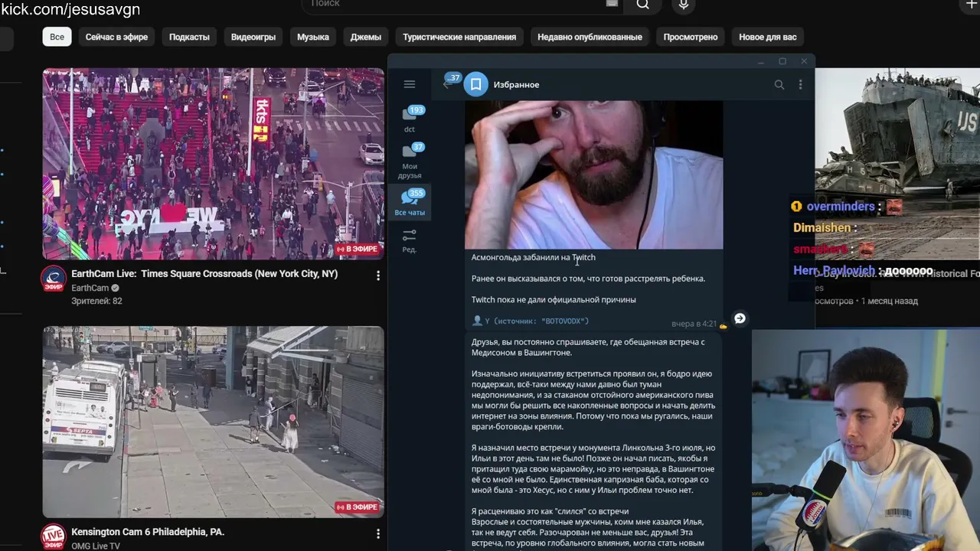The image size is (980, 551).
Task: Select the Просмотрено chip
Action: (x=691, y=37)
